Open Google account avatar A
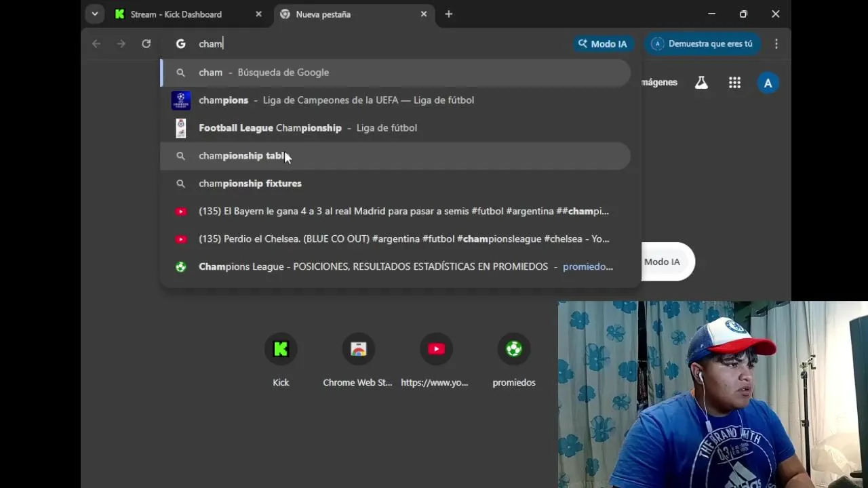This screenshot has width=868, height=488. click(x=768, y=83)
